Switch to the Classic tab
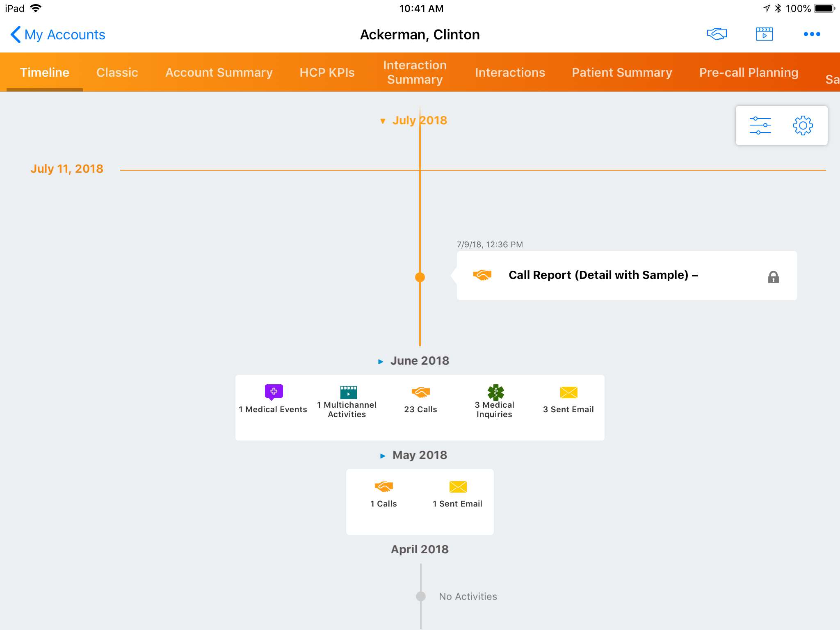Viewport: 840px width, 630px height. pos(117,73)
